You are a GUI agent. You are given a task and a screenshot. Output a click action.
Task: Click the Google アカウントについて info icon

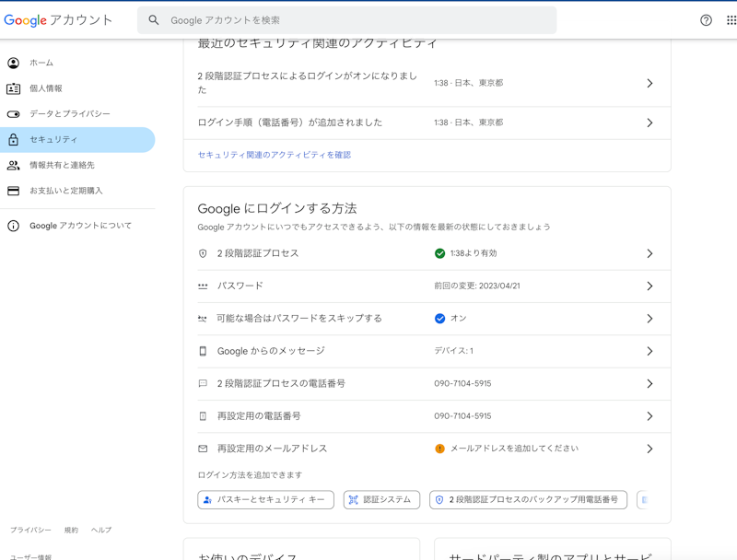(x=13, y=226)
